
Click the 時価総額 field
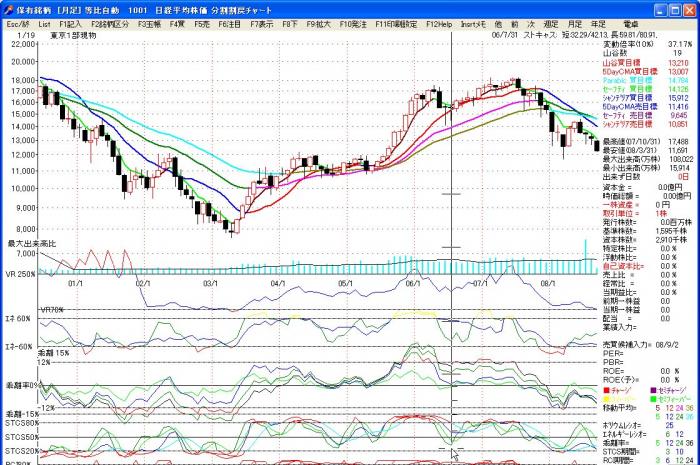(646, 196)
